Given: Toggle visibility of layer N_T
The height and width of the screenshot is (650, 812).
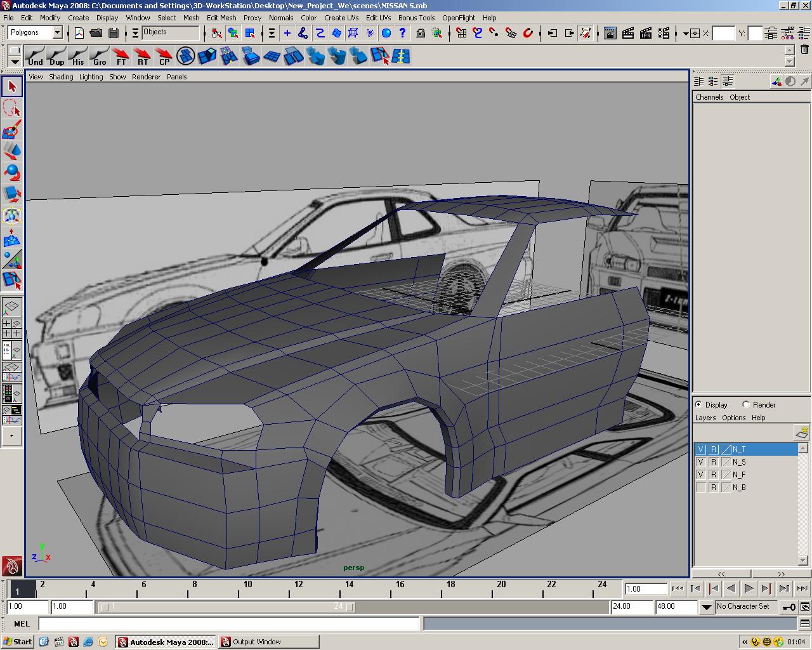Looking at the screenshot, I should coord(700,449).
